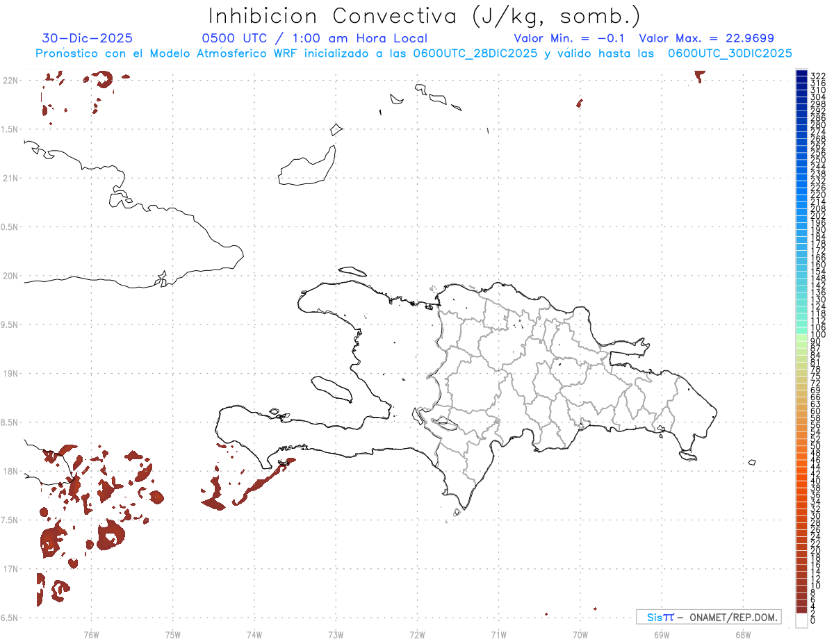Click the "7.5N" latitude label
This screenshot has width=834, height=644.
pos(10,520)
